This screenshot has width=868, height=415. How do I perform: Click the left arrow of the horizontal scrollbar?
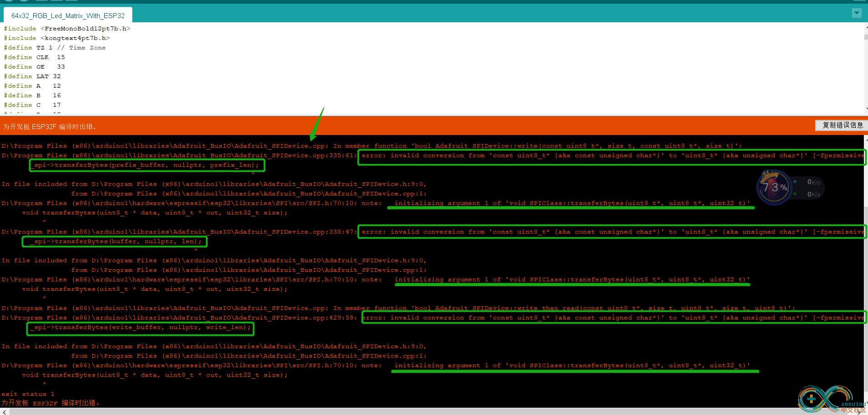[x=5, y=411]
